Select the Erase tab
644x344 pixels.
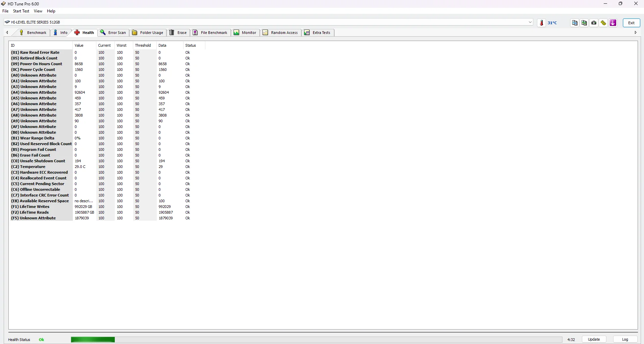[x=178, y=33]
